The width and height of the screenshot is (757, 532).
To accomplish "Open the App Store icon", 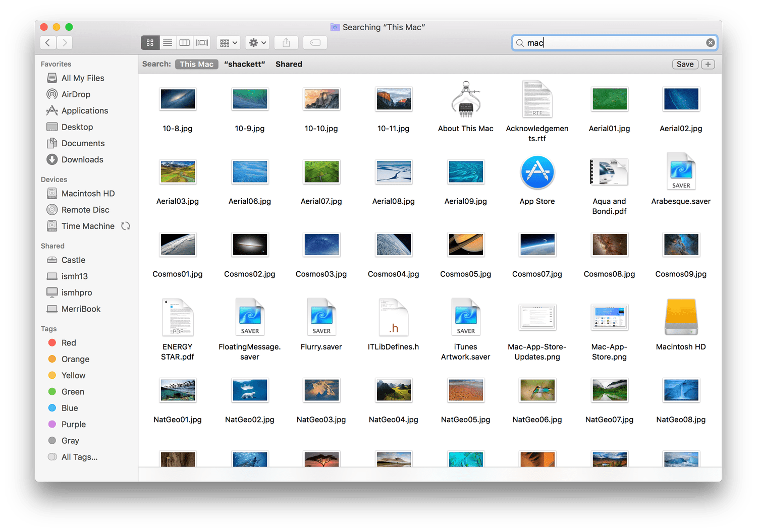I will (537, 173).
